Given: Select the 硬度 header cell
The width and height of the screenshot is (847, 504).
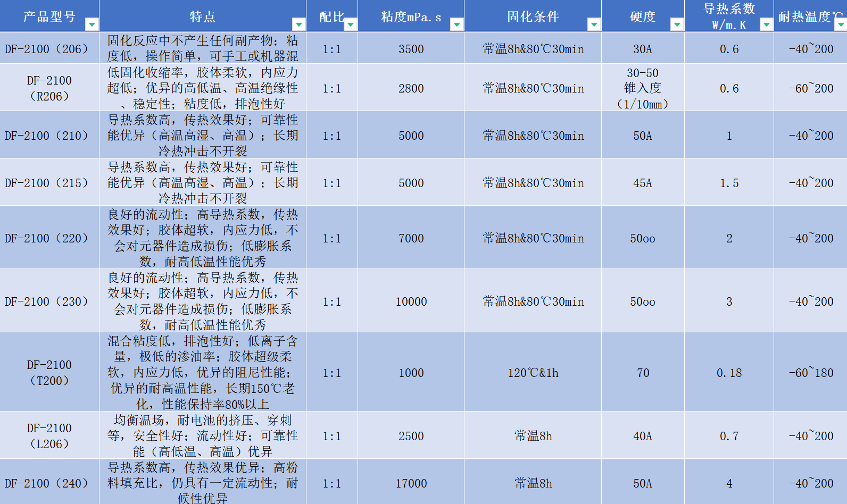Looking at the screenshot, I should [x=643, y=16].
